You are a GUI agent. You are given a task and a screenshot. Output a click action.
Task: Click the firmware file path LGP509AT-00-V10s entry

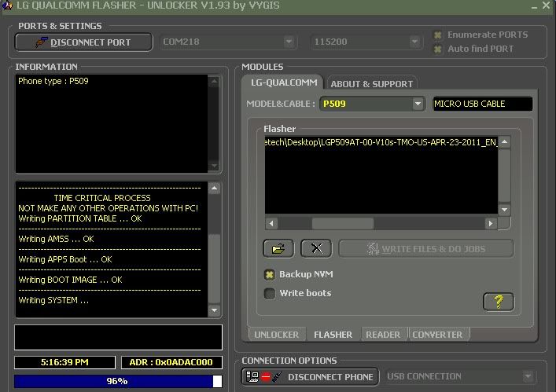pos(381,142)
